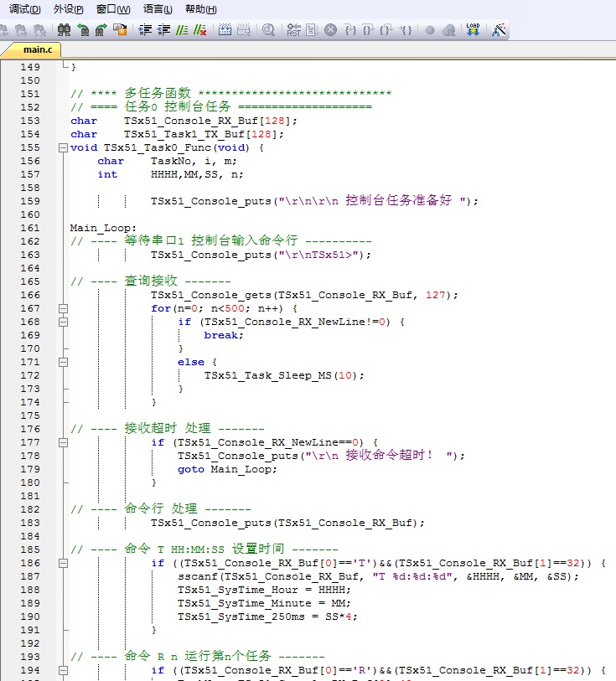616x681 pixels.
Task: Comment out selection with green slashes icon
Action: pos(182,30)
